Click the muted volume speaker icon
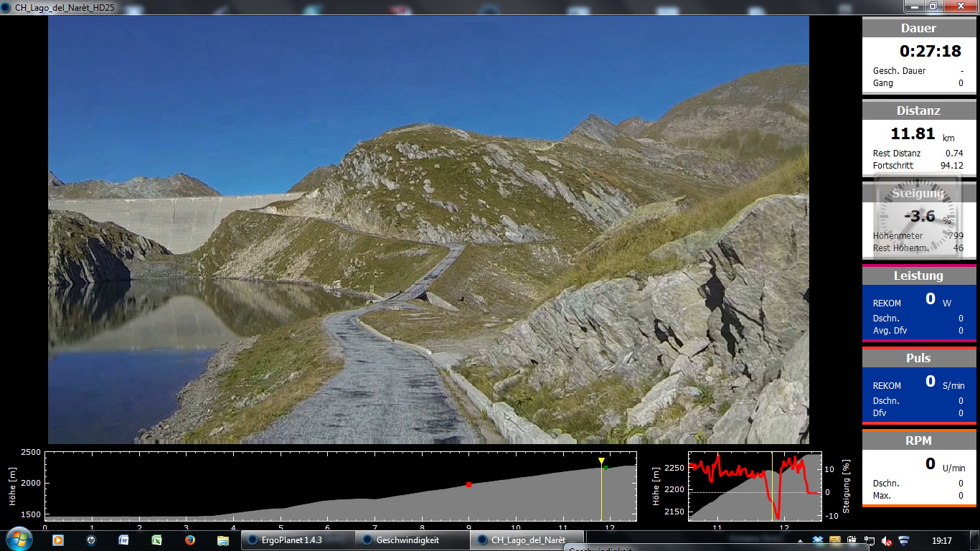Screen dimensions: 980x551 887,540
